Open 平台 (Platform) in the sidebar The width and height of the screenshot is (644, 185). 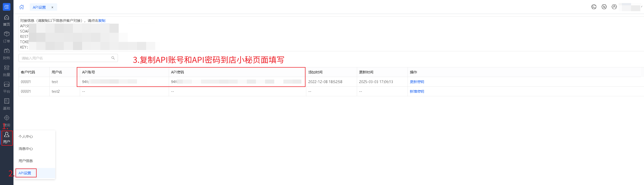pos(7,87)
